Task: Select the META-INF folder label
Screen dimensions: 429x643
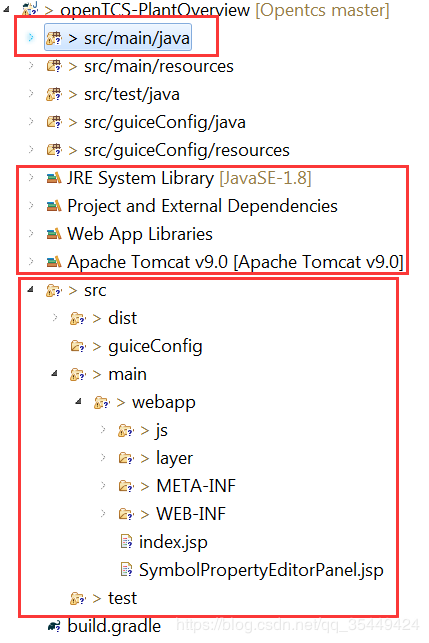Action: (x=196, y=486)
